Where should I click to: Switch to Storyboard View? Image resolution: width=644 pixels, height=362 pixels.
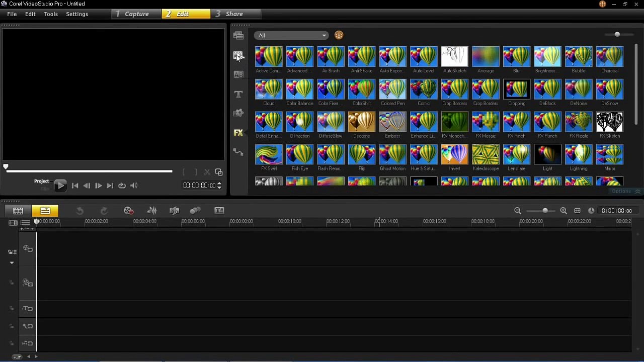[x=18, y=211]
